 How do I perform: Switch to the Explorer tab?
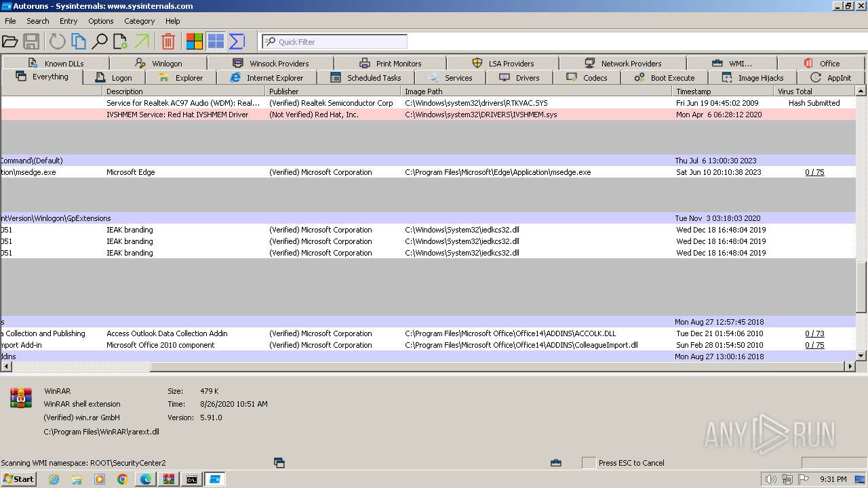click(x=180, y=78)
